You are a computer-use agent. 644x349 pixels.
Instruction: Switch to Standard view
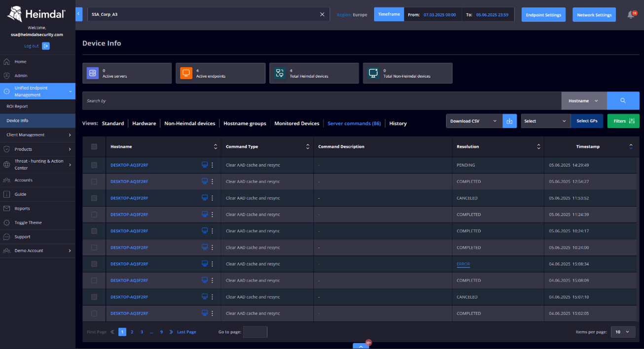click(x=113, y=123)
